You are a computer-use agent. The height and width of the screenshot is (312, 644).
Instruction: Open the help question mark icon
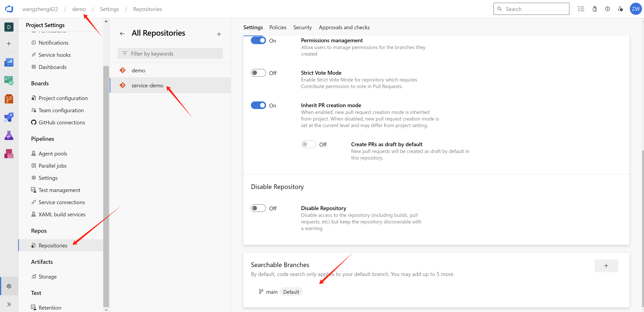click(607, 9)
